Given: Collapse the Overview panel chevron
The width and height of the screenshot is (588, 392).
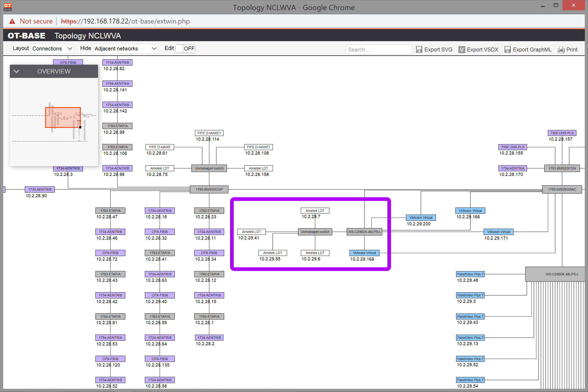Looking at the screenshot, I should pyautogui.click(x=16, y=71).
